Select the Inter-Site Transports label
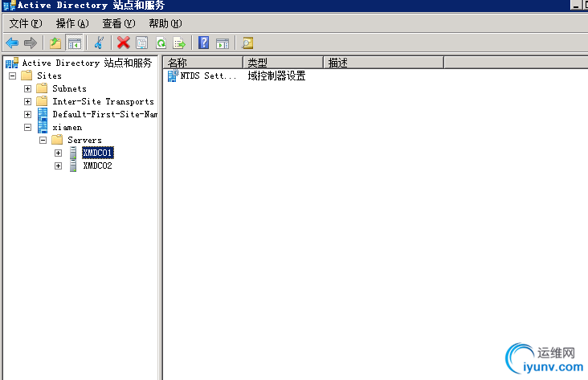The image size is (588, 380). click(x=103, y=101)
